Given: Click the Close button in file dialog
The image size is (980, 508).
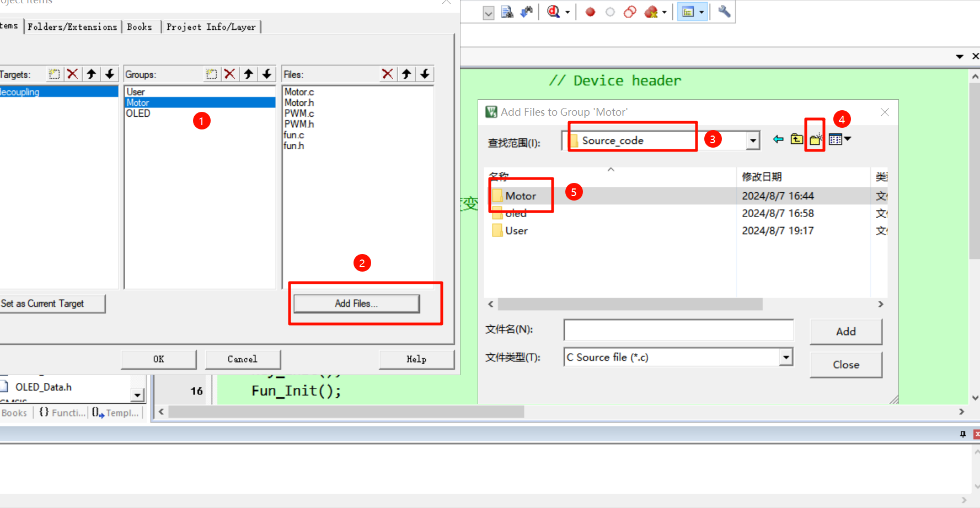Looking at the screenshot, I should [846, 365].
